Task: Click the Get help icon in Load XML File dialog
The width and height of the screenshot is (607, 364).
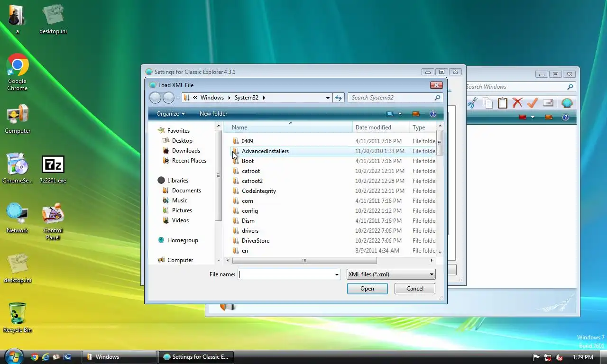Action: pos(432,114)
